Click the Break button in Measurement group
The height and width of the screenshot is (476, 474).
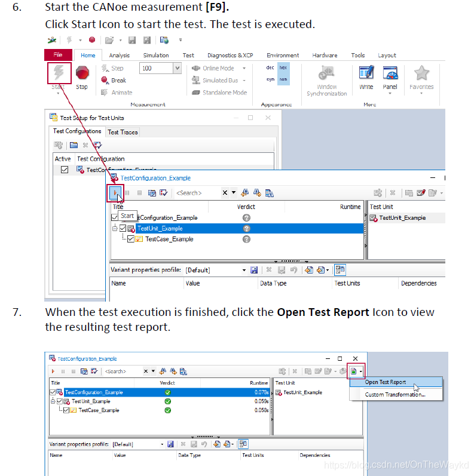114,81
